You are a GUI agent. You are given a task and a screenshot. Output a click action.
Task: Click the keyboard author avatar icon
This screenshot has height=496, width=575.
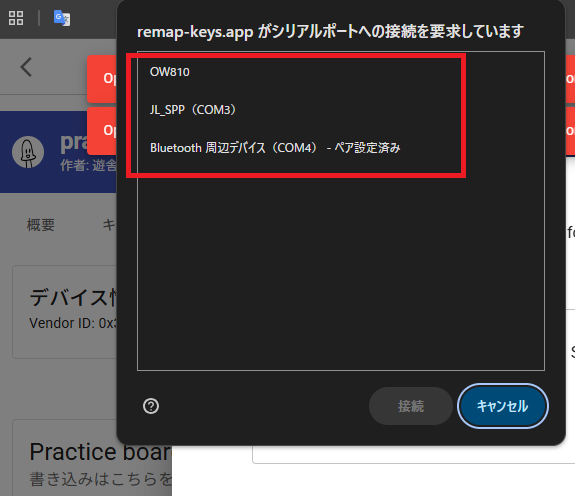[28, 152]
